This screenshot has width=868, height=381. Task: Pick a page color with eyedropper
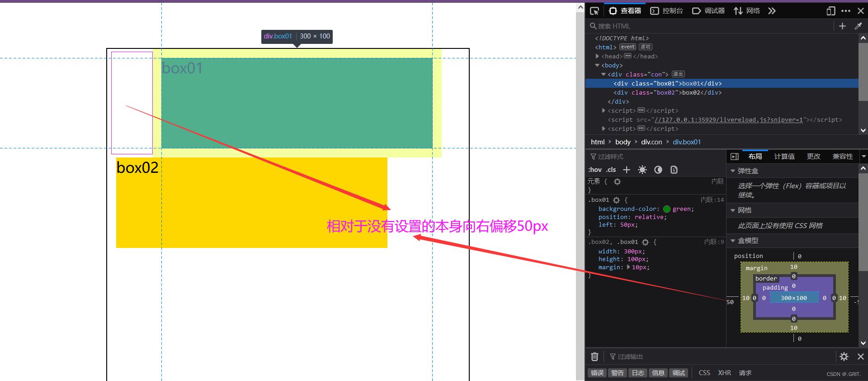[858, 26]
